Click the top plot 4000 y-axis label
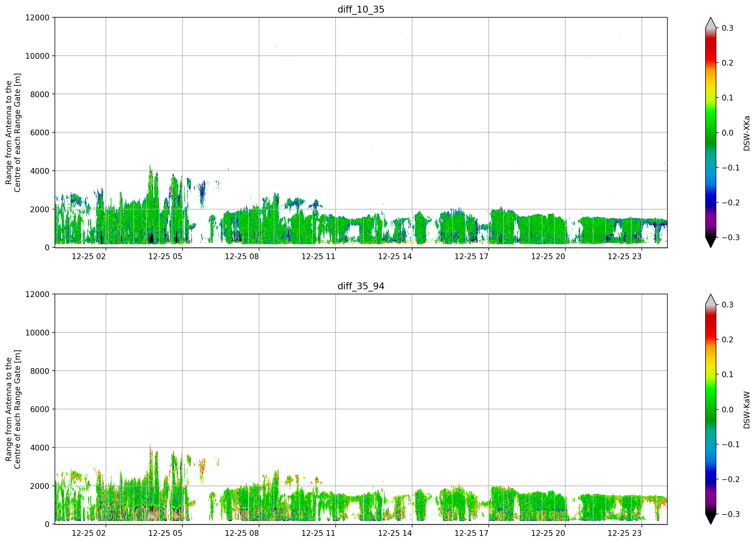Image resolution: width=756 pixels, height=543 pixels. pyautogui.click(x=40, y=171)
